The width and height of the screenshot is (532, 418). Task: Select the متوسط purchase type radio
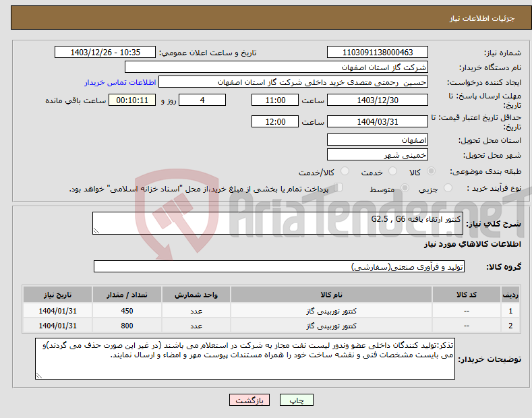[x=405, y=188]
